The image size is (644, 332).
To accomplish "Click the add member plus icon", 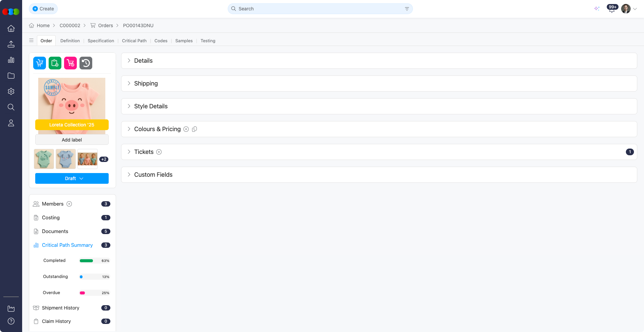I will pyautogui.click(x=69, y=204).
